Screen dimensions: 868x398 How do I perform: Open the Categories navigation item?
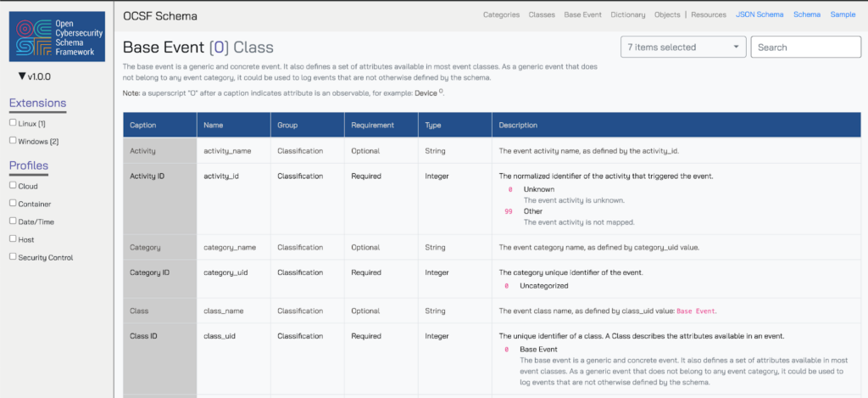(x=502, y=14)
